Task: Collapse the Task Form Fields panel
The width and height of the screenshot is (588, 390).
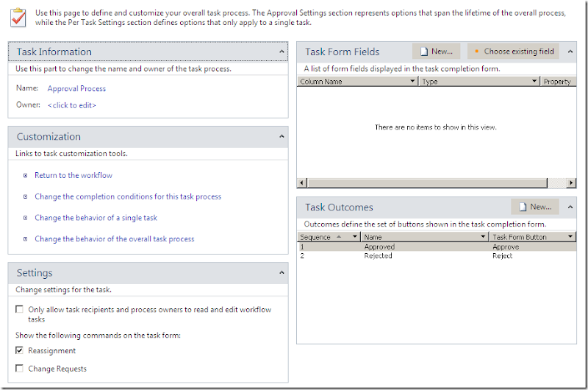Action: pos(570,52)
